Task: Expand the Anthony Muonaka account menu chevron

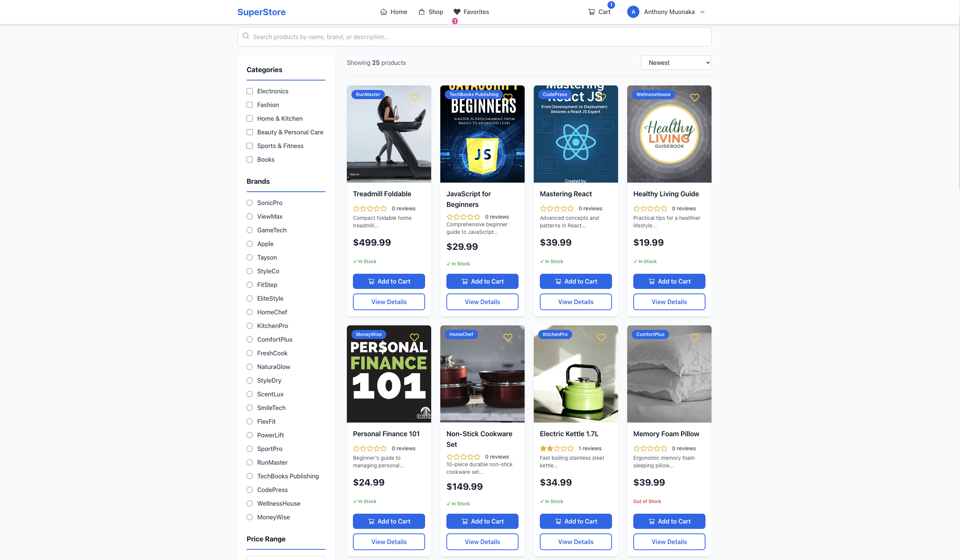Action: click(x=702, y=12)
